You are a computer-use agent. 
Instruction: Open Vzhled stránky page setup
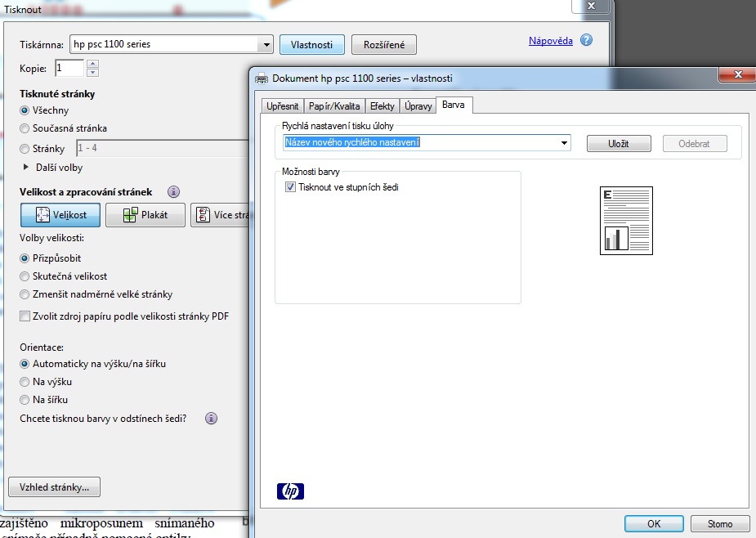pos(55,486)
